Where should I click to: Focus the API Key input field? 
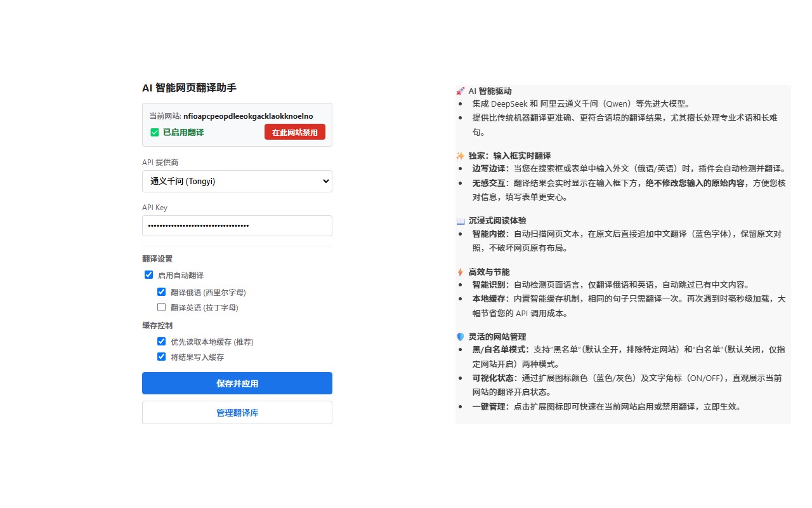237,226
